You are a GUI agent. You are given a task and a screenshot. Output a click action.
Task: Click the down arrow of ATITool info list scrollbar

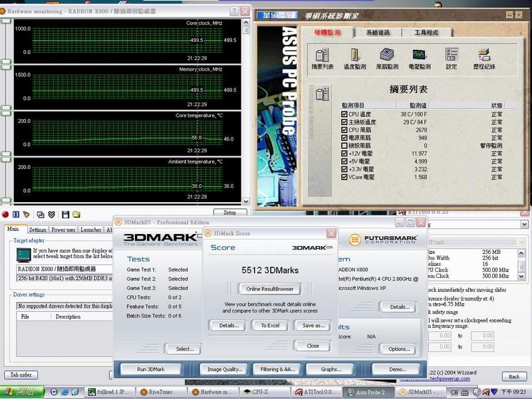click(x=521, y=276)
